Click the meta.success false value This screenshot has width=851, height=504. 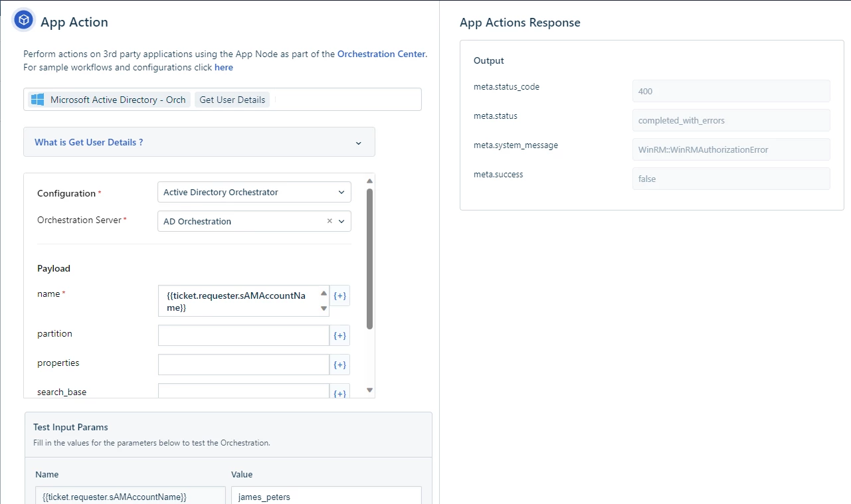point(731,179)
